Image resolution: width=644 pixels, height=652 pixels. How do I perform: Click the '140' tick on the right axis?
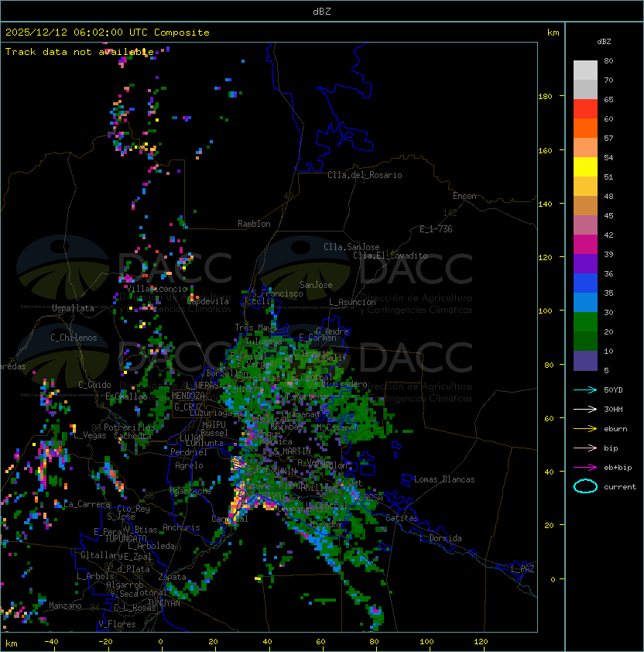click(x=545, y=204)
